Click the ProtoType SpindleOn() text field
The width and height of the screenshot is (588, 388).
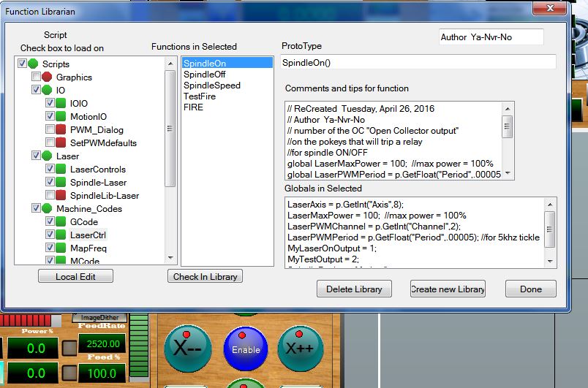418,63
